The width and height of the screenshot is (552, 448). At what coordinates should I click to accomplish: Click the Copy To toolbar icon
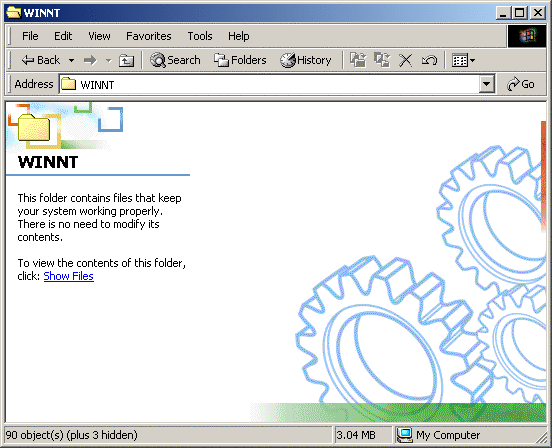coord(382,60)
